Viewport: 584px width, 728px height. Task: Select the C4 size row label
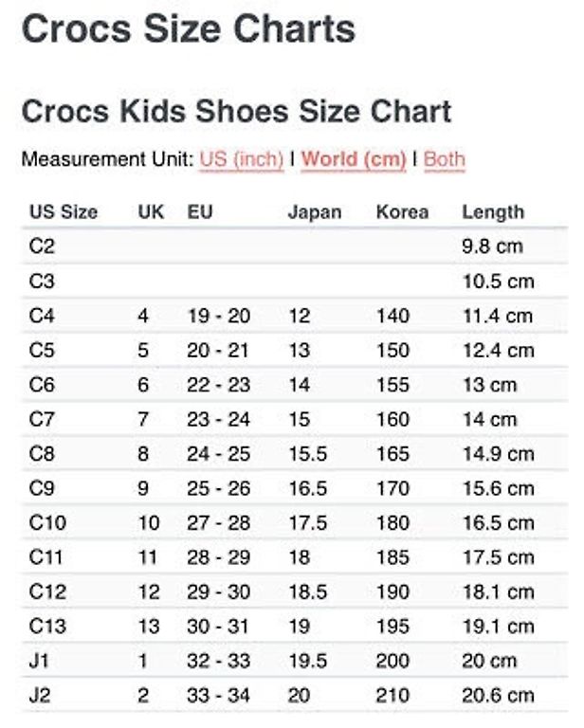pyautogui.click(x=42, y=316)
